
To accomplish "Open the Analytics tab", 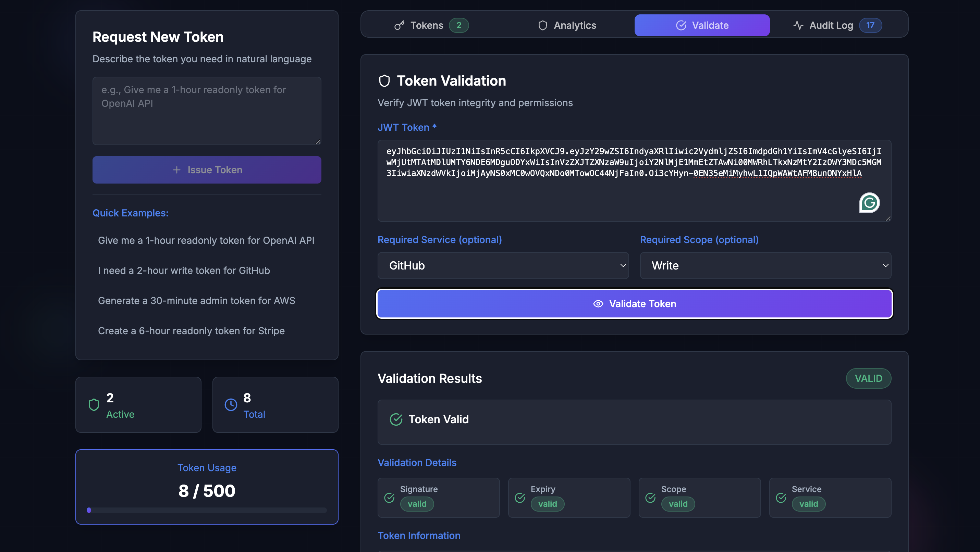I will click(x=567, y=25).
